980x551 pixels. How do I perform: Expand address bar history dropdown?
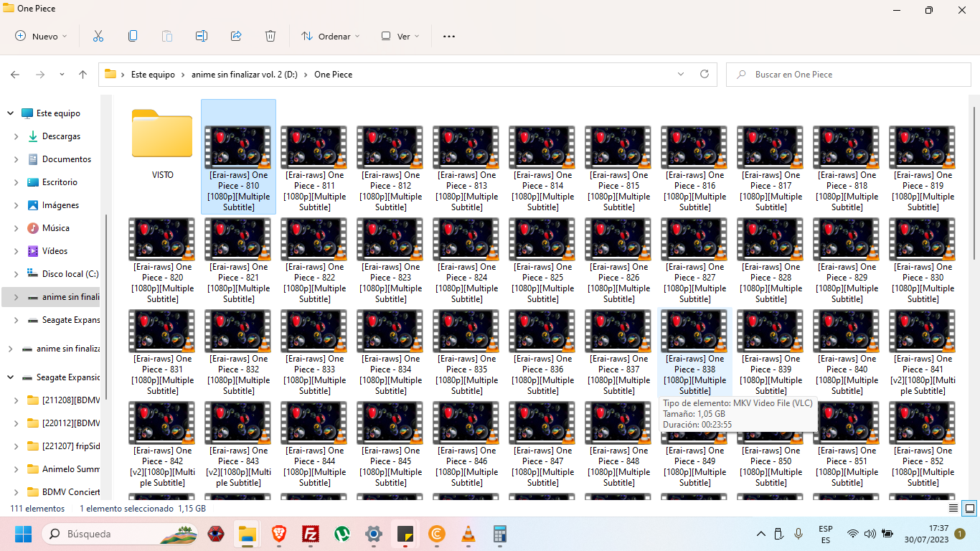click(x=681, y=74)
